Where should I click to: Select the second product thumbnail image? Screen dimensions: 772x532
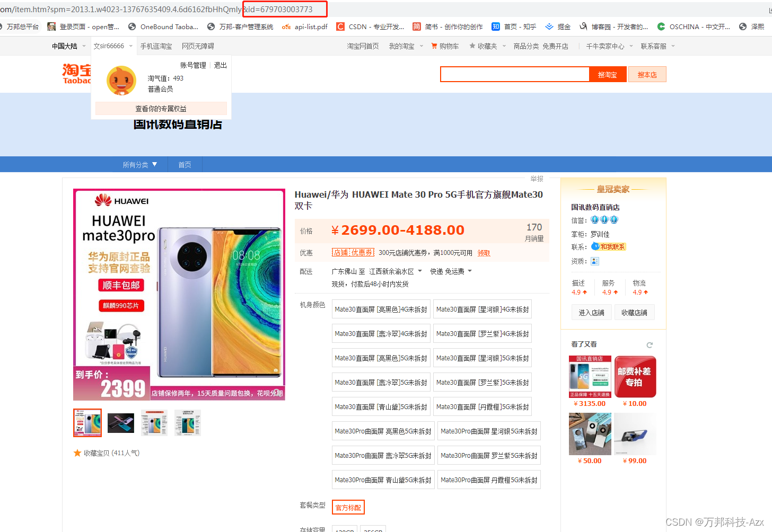pyautogui.click(x=121, y=423)
